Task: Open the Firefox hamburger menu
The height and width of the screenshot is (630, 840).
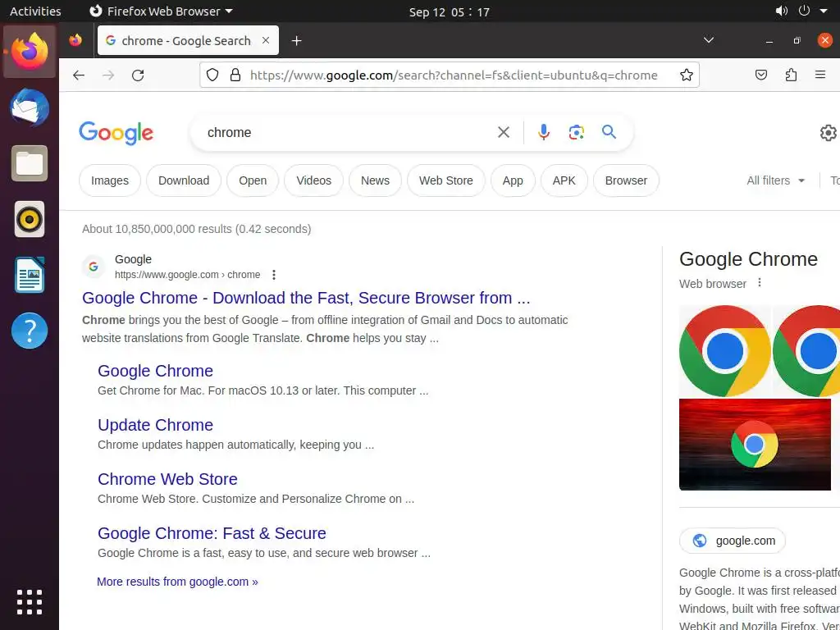Action: click(x=820, y=75)
